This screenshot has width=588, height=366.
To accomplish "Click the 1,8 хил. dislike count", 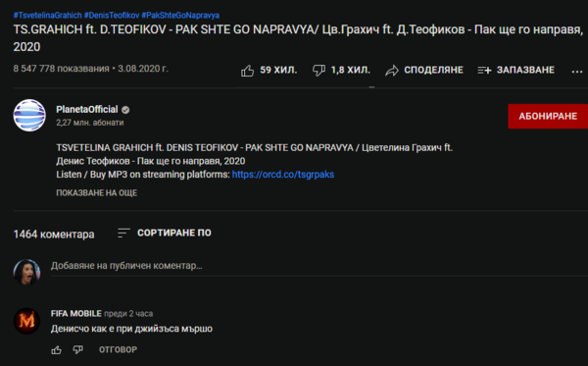I will pyautogui.click(x=350, y=71).
